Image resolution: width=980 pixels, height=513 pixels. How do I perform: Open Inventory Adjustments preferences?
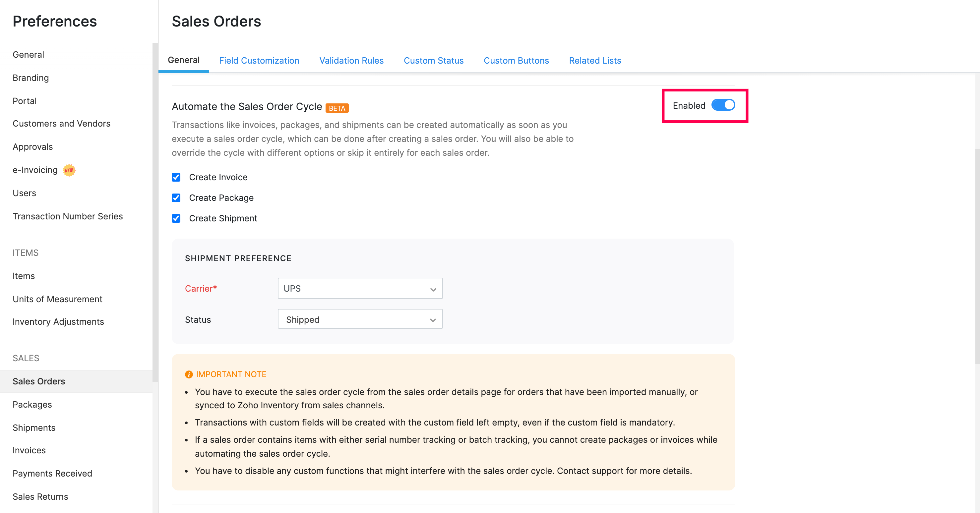coord(58,322)
